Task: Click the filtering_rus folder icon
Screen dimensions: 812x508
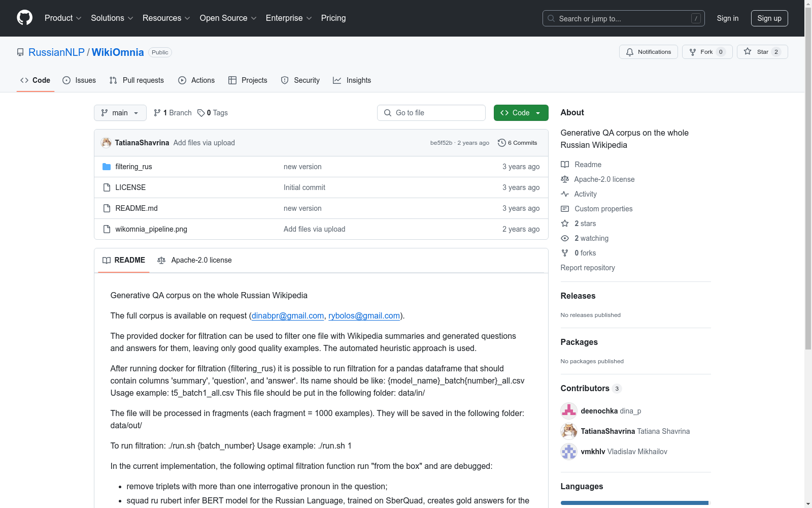Action: pos(107,167)
